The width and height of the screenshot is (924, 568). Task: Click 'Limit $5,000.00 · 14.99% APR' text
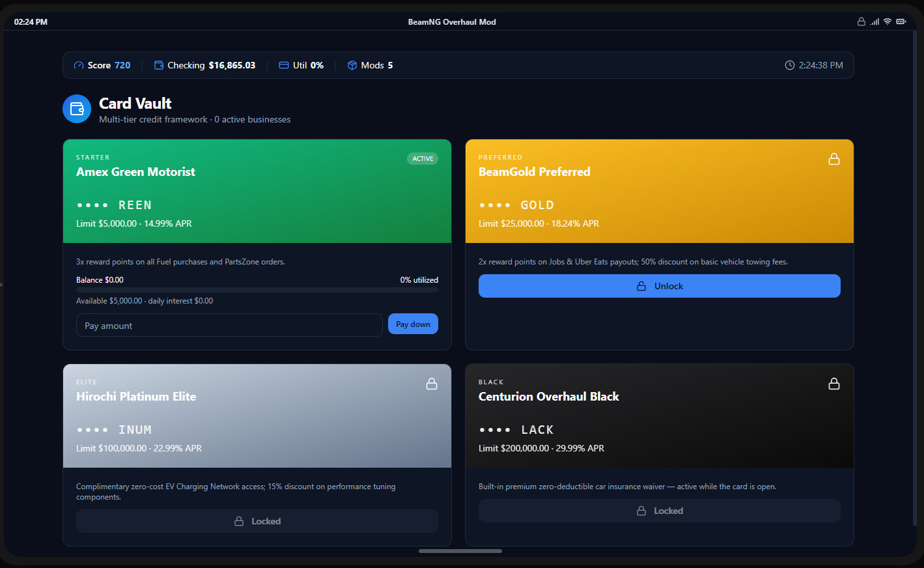[134, 223]
